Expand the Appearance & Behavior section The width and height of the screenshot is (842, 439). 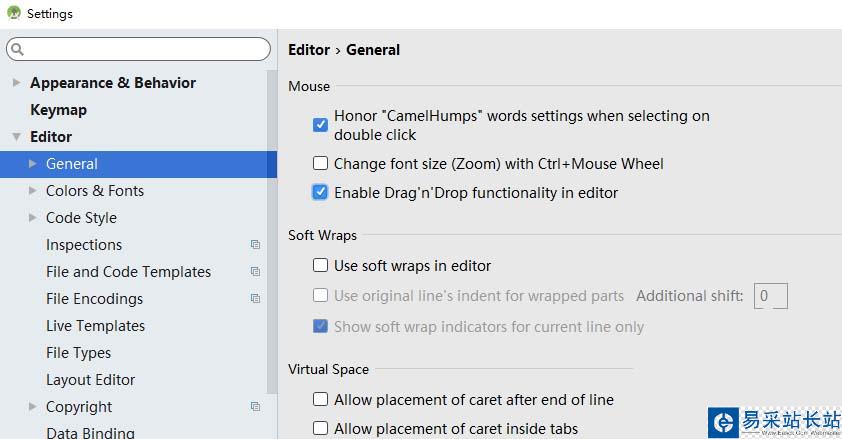16,83
